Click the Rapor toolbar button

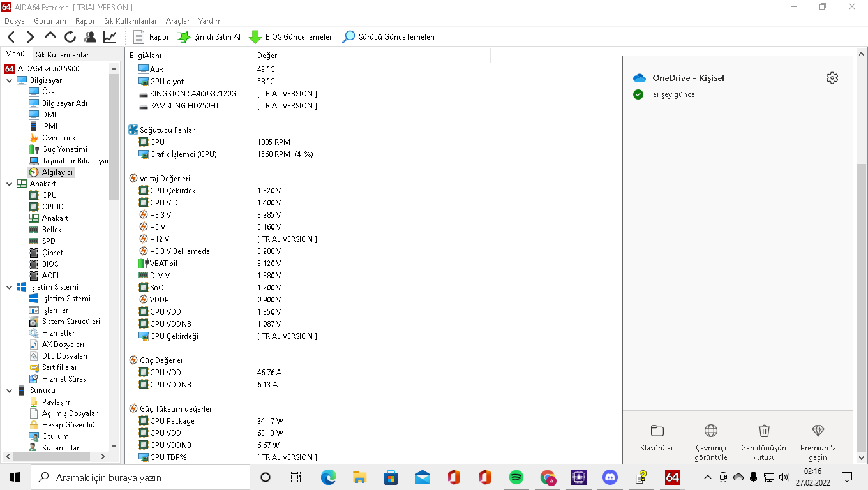(x=151, y=37)
